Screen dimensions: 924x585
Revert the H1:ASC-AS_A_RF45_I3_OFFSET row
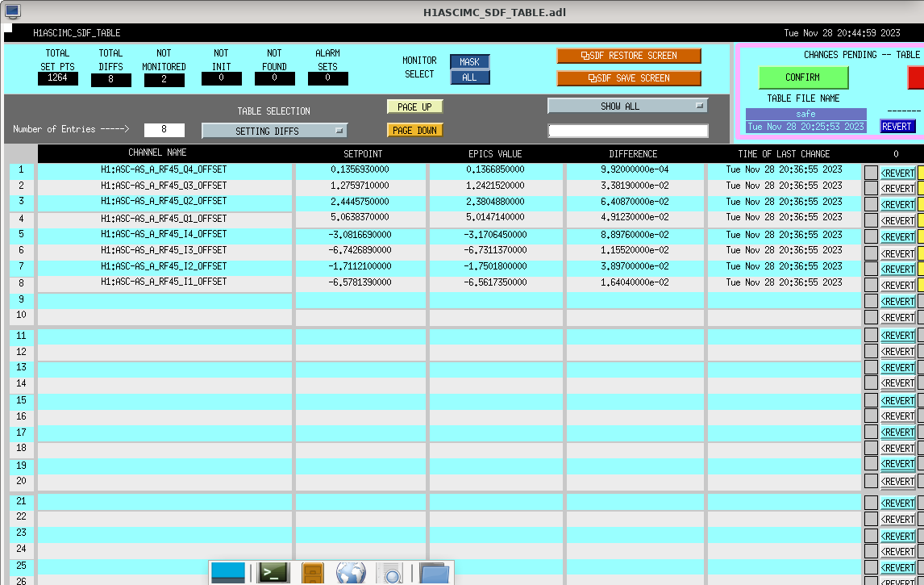point(898,253)
